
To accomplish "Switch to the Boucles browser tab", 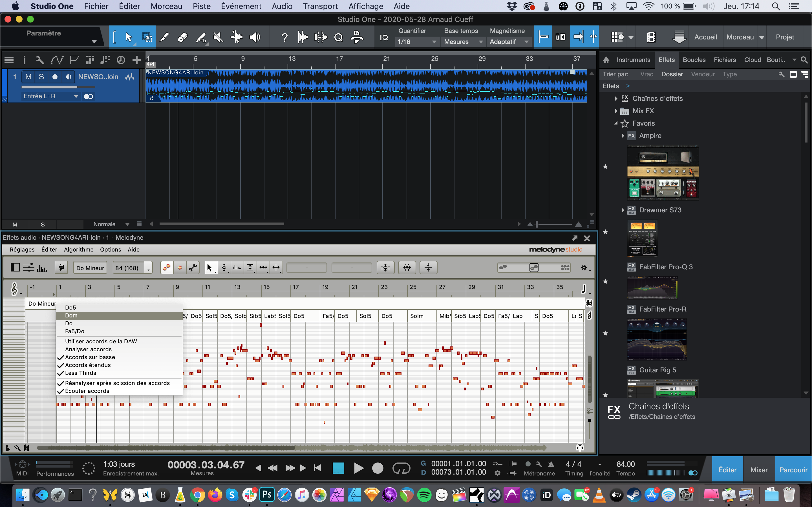I will tap(694, 60).
